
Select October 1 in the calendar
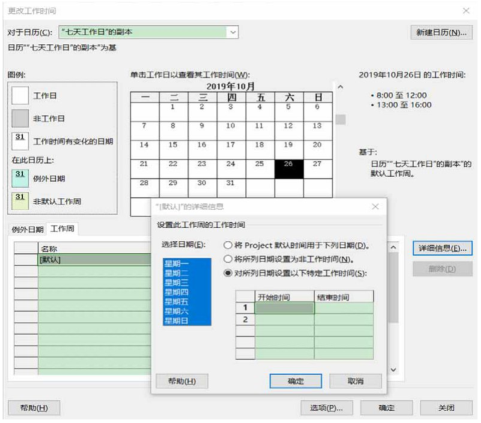[x=174, y=112]
